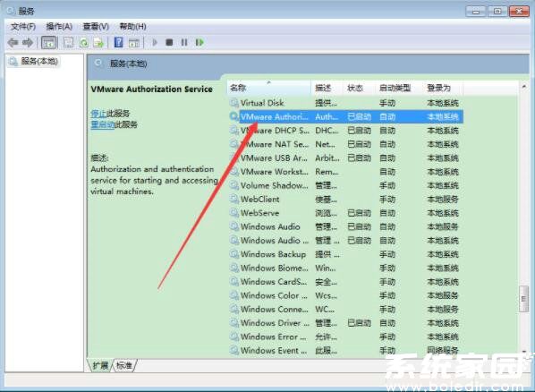
Task: Sort by the 描述 column header
Action: click(x=327, y=88)
